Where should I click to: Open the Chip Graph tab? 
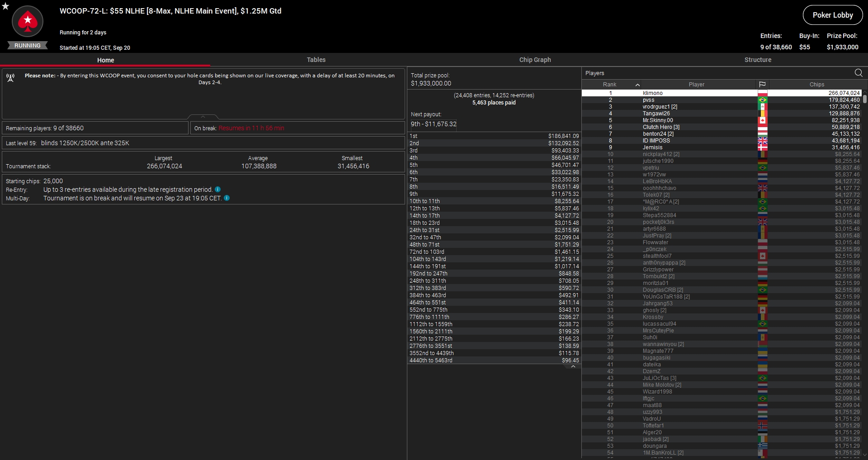tap(535, 60)
